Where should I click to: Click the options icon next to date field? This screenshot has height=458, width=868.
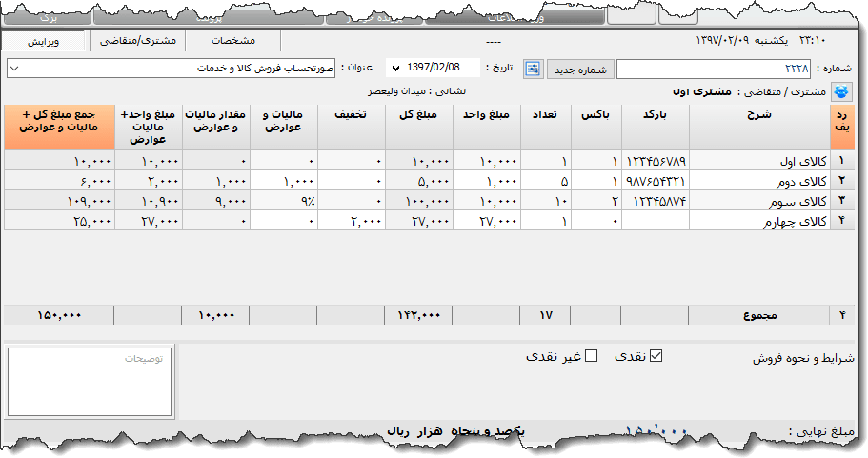pyautogui.click(x=533, y=69)
